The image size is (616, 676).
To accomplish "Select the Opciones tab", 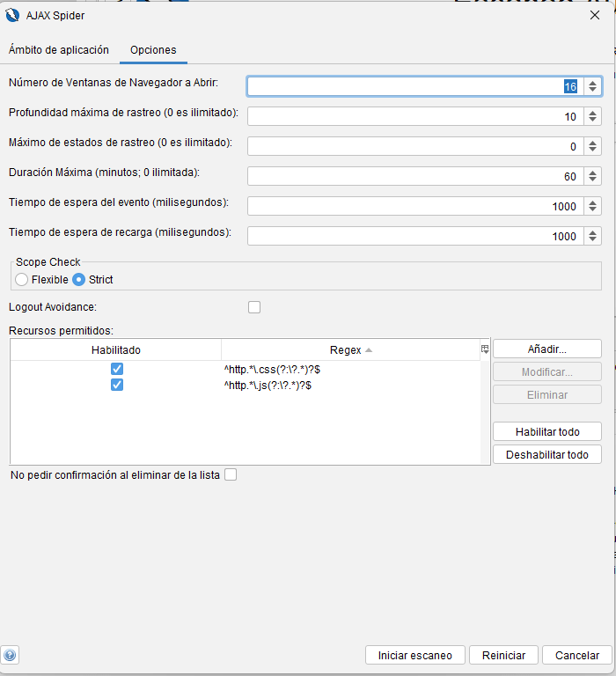I will [x=153, y=50].
